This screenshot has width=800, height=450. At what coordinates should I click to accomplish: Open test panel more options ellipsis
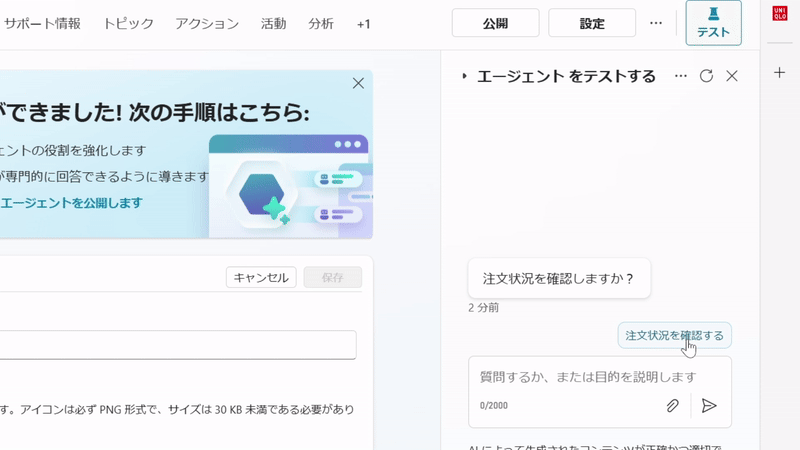(681, 76)
